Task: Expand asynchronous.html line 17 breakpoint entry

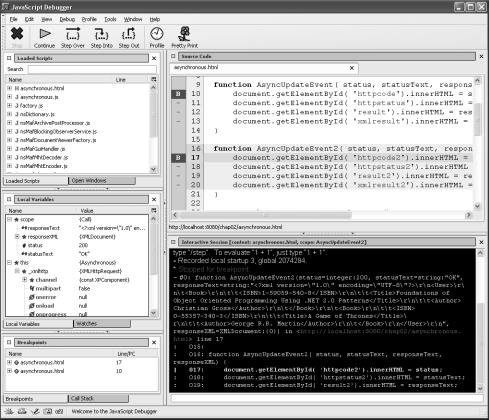Action: tap(10, 362)
